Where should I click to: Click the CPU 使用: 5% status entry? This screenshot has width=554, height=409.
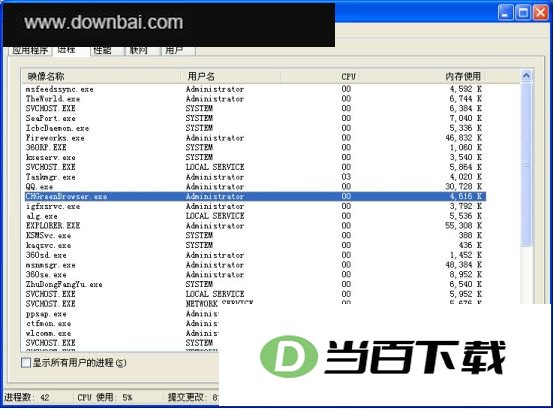tap(105, 398)
